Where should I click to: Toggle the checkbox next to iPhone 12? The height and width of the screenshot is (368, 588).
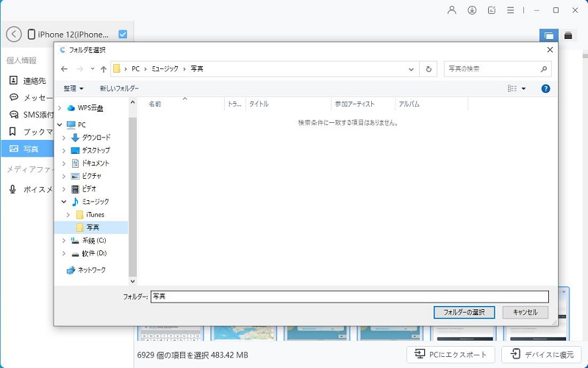[123, 34]
